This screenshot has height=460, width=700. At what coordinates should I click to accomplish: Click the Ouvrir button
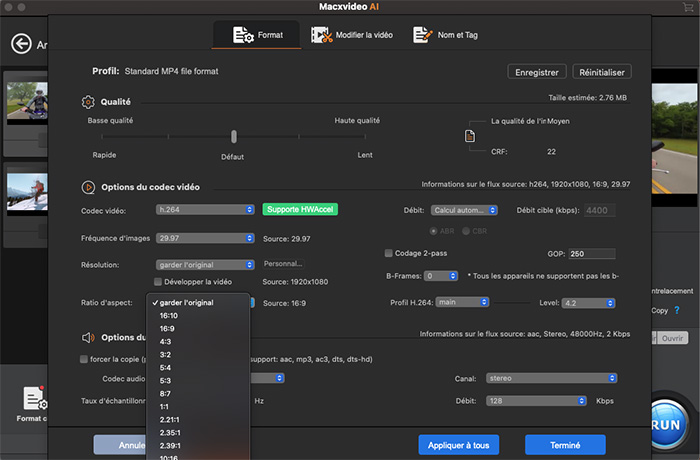coord(672,338)
